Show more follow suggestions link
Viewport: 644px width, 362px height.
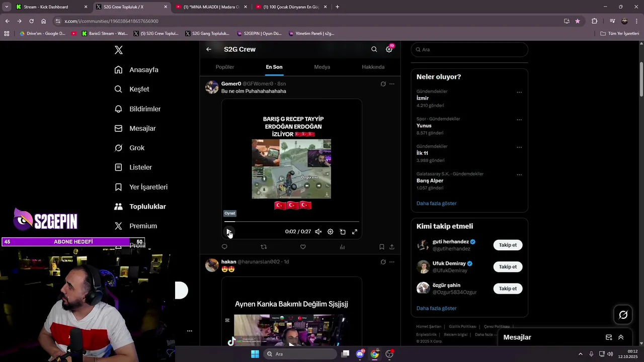coord(436,308)
